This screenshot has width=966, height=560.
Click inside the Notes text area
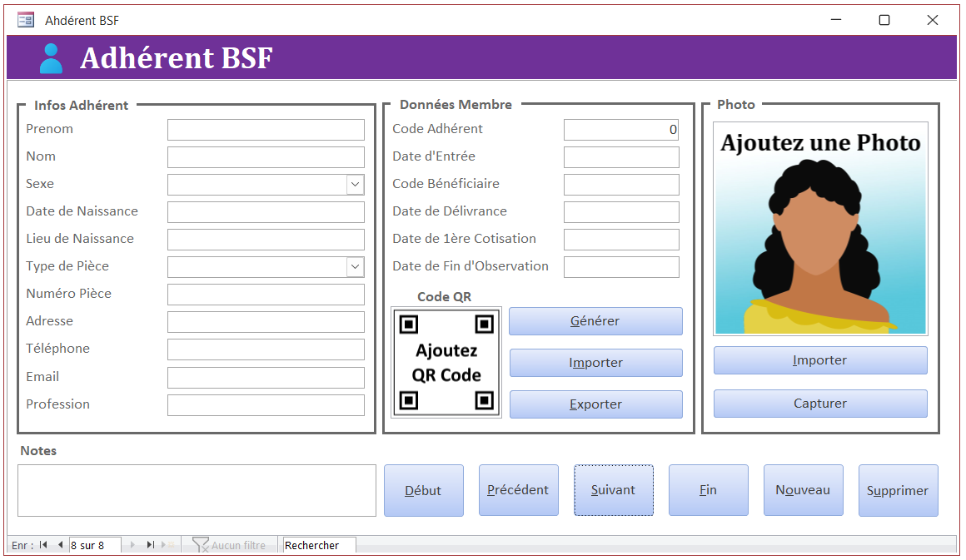coord(197,490)
